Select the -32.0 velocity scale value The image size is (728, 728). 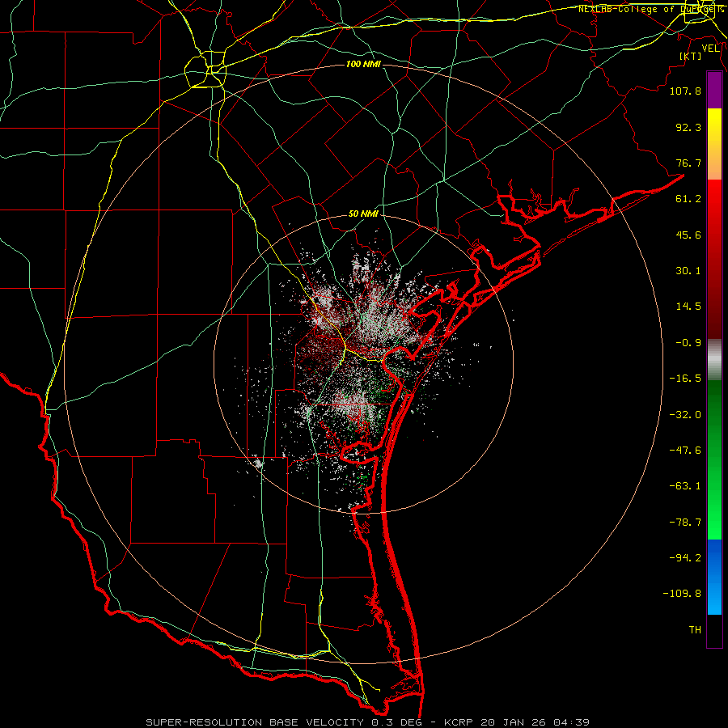pos(685,415)
